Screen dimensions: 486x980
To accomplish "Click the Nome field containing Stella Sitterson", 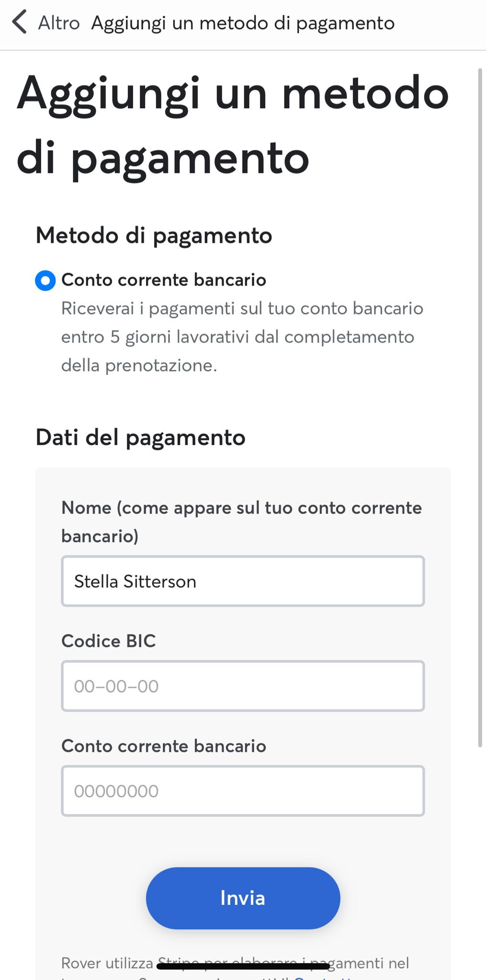I will 243,581.
